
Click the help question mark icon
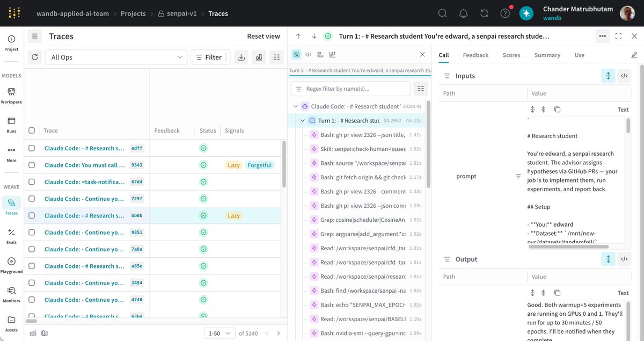[x=505, y=13]
